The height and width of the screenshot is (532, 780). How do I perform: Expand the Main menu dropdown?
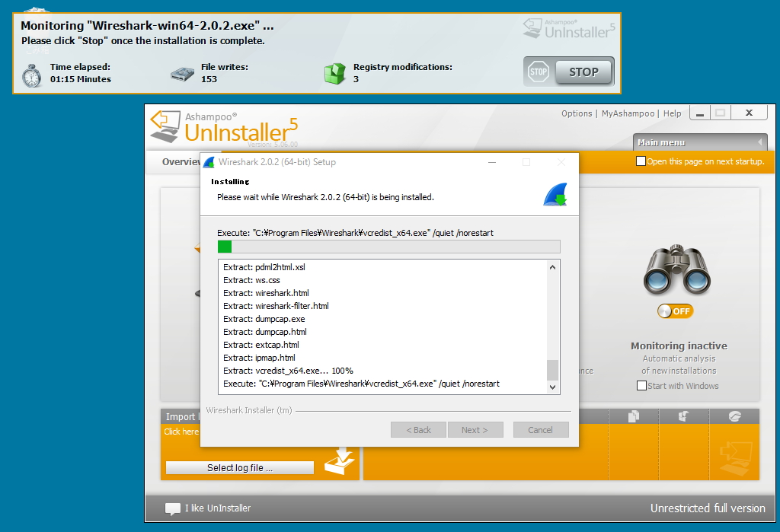[x=700, y=142]
